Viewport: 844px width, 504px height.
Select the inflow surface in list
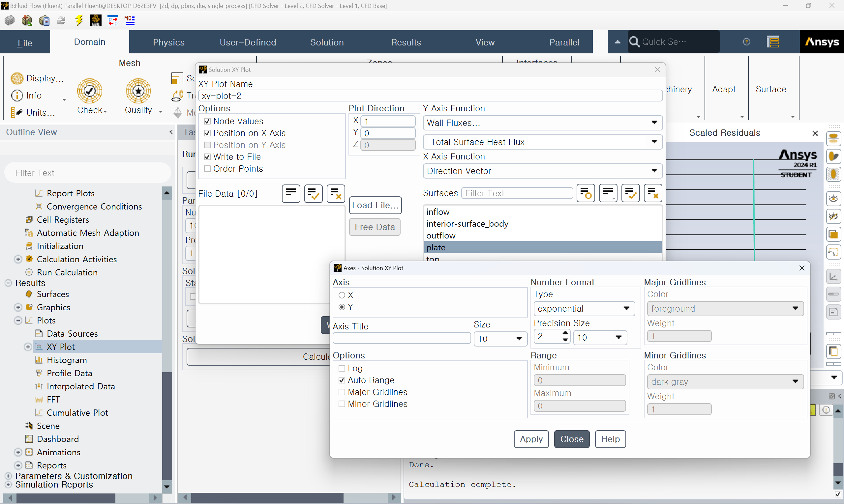click(x=542, y=211)
